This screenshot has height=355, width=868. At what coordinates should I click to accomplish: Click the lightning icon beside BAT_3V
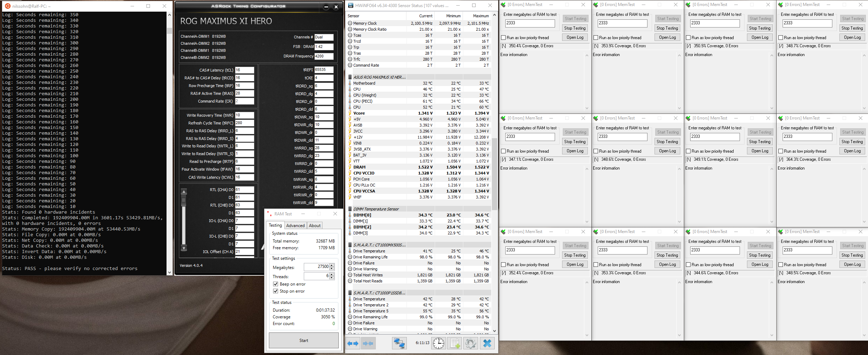(x=350, y=155)
